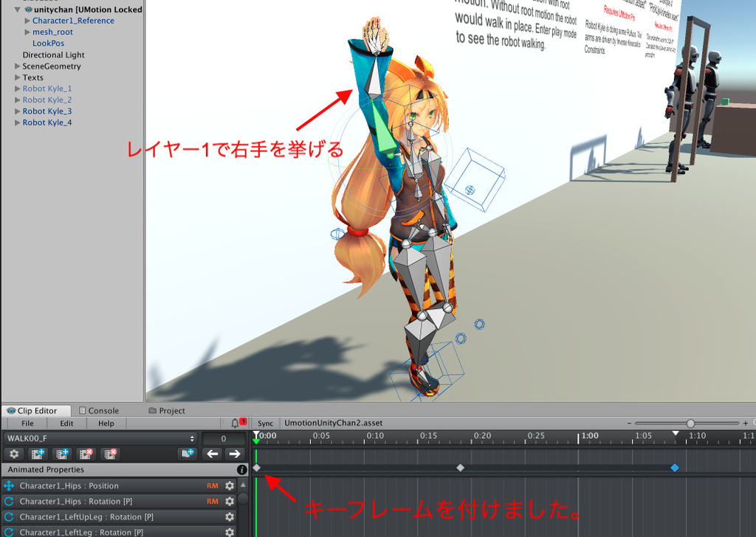Screen dimensions: 756x537
Task: Click rotate icon of Character1_Hips : Rotation [P]
Action: pos(9,502)
